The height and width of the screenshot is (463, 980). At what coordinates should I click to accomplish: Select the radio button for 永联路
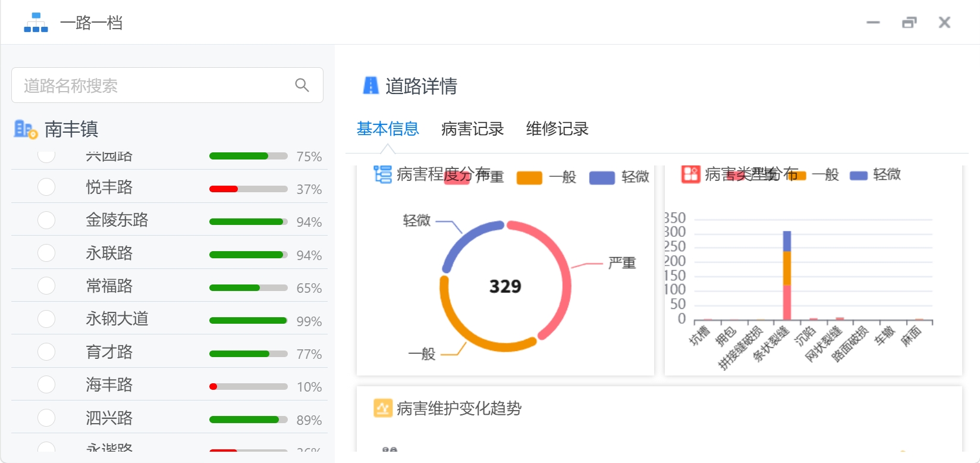click(x=46, y=253)
